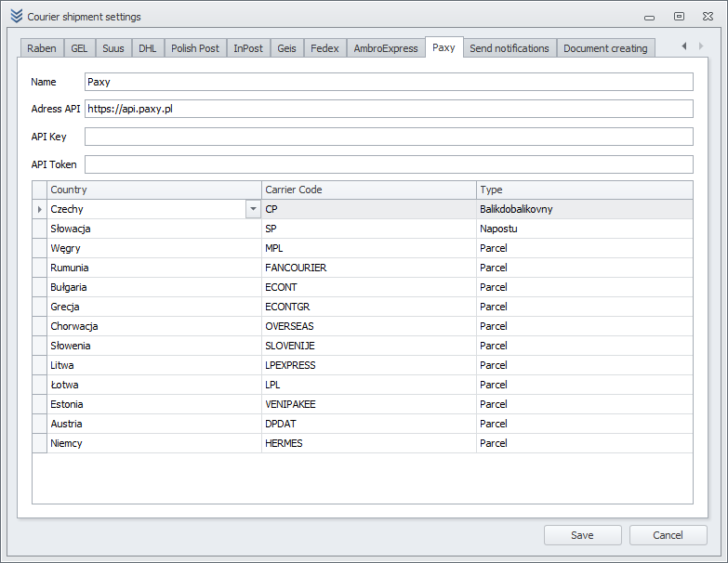This screenshot has width=728, height=563.
Task: Click the CP carrier code cell
Action: [x=369, y=209]
